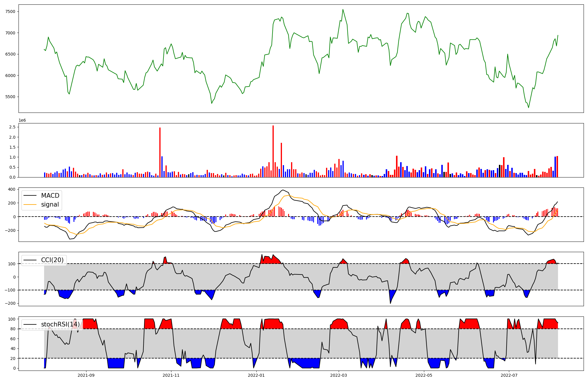Click the stochRSI(14) legend label
588x382 pixels.
point(60,324)
